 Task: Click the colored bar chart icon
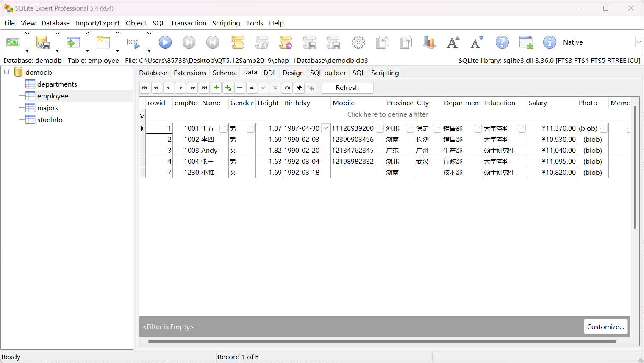click(x=429, y=42)
